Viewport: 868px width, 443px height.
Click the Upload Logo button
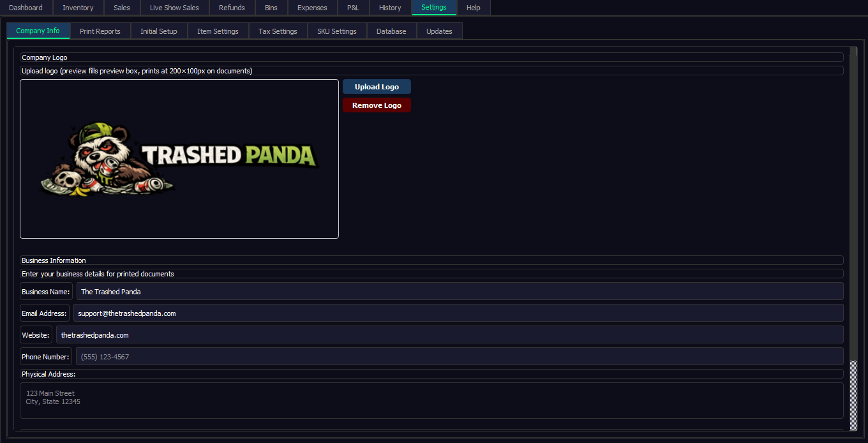[x=377, y=87]
